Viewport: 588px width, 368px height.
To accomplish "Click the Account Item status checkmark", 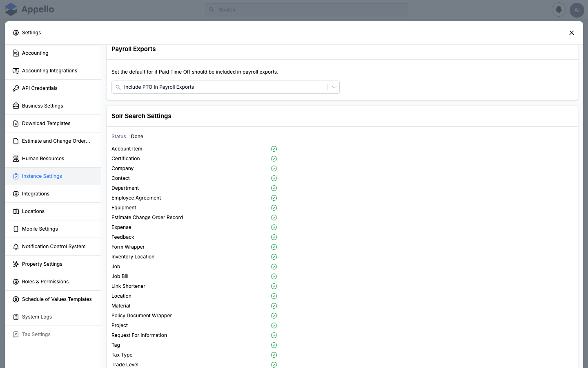I will (274, 149).
